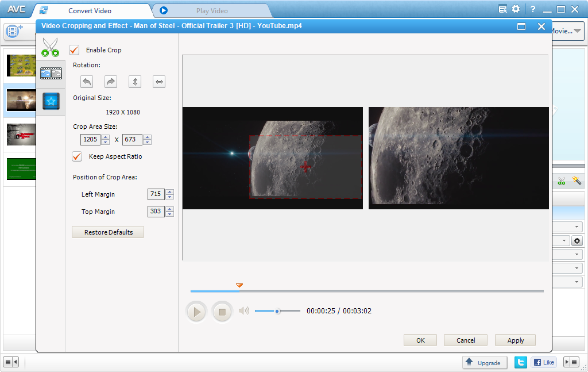Click the OK button

point(420,340)
